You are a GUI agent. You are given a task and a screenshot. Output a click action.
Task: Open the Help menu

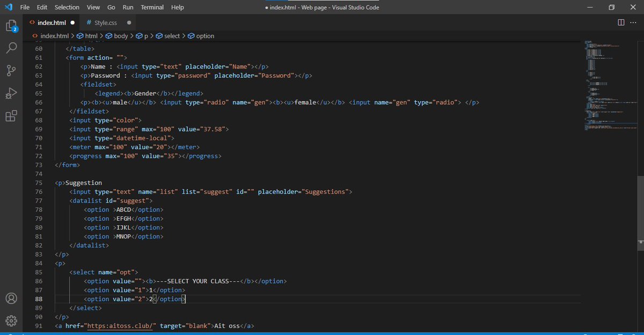tap(178, 7)
